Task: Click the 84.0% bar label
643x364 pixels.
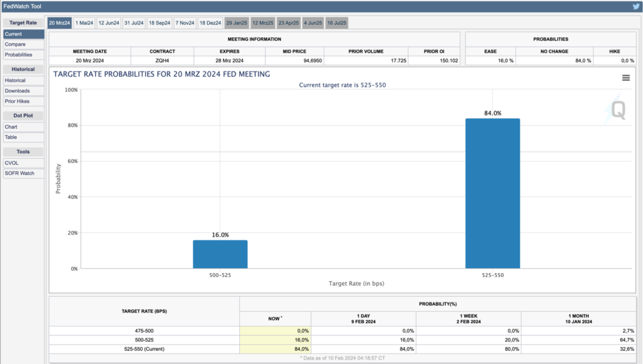Action: (x=492, y=113)
